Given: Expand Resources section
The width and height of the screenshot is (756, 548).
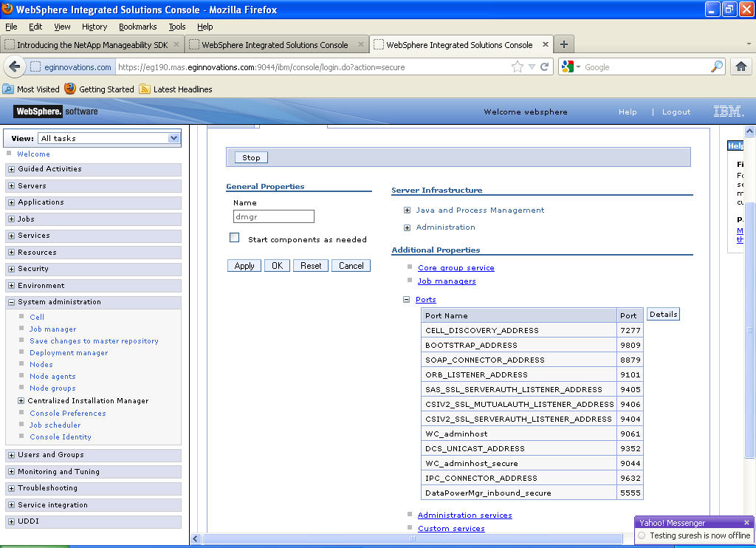Looking at the screenshot, I should (12, 253).
